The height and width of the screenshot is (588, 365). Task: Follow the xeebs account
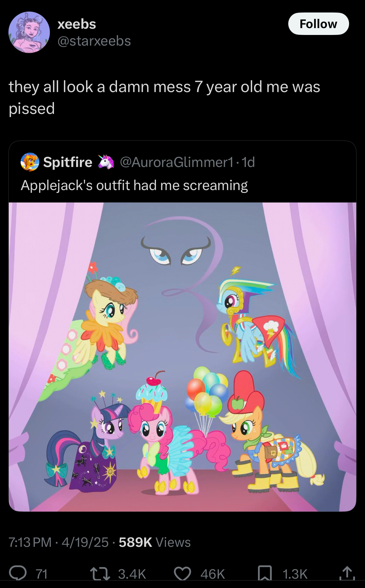[318, 24]
